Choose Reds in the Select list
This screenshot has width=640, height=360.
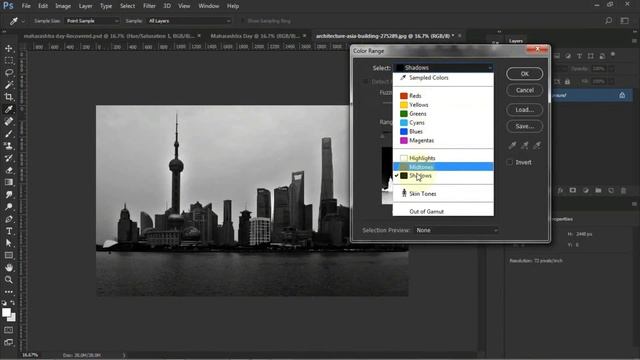443,96
